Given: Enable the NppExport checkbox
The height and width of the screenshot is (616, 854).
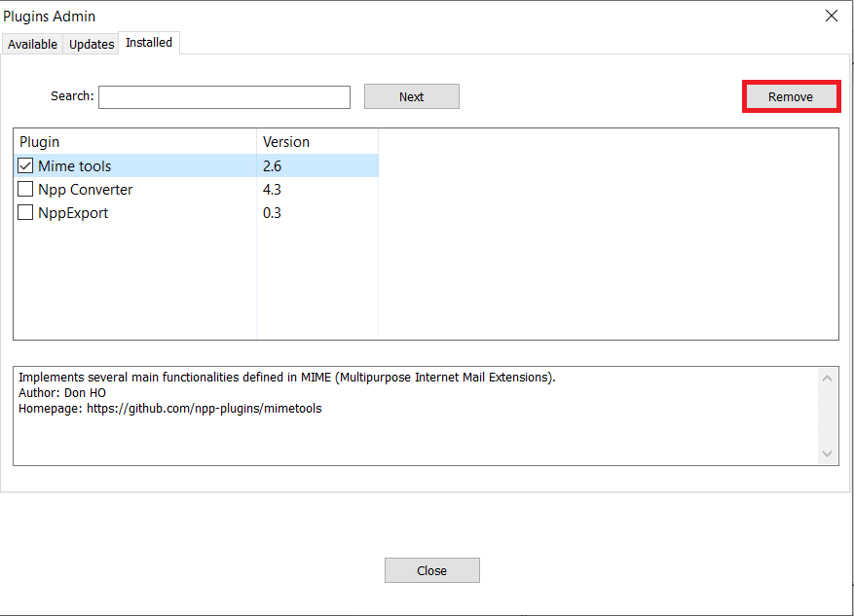Looking at the screenshot, I should pyautogui.click(x=26, y=213).
